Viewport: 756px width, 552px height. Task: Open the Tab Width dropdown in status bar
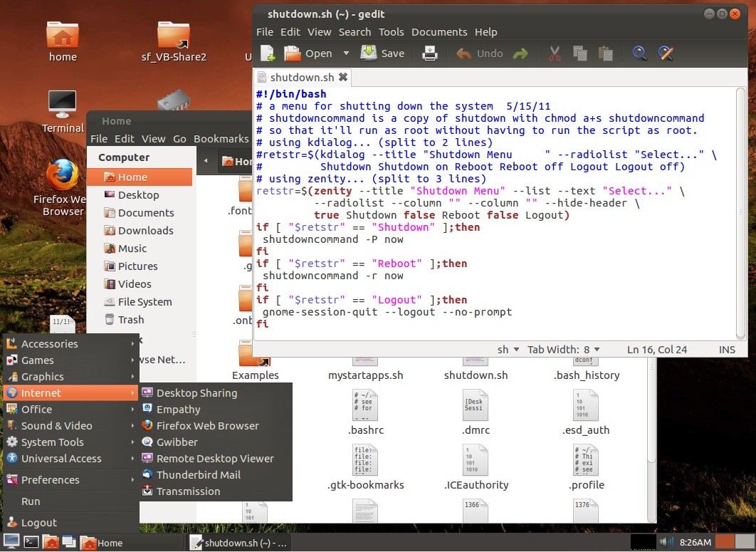point(563,349)
